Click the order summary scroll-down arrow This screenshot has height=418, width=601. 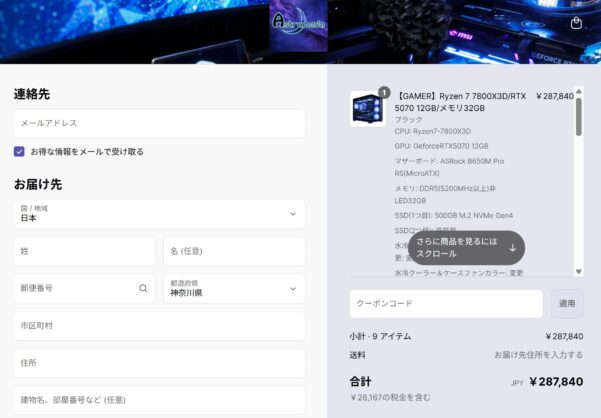point(579,272)
